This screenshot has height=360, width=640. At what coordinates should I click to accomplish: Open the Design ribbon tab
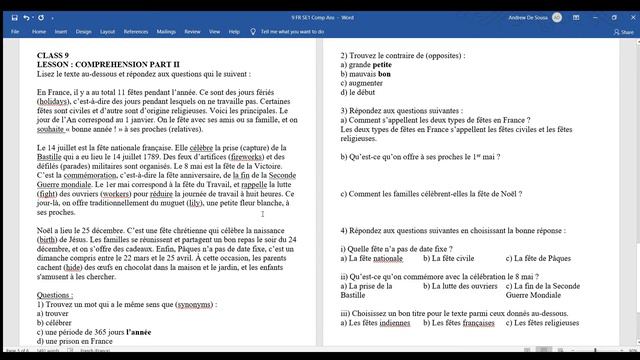pos(83,31)
